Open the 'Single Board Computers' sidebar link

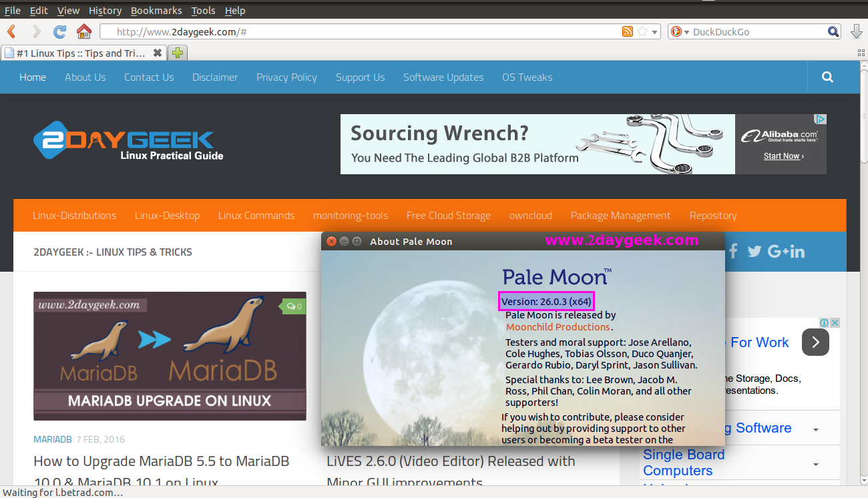point(684,463)
